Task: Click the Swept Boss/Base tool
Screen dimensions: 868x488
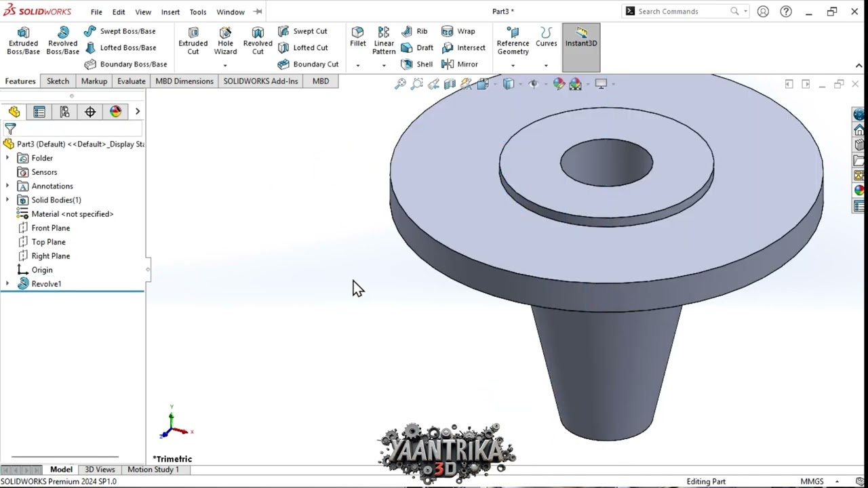Action: tap(120, 31)
